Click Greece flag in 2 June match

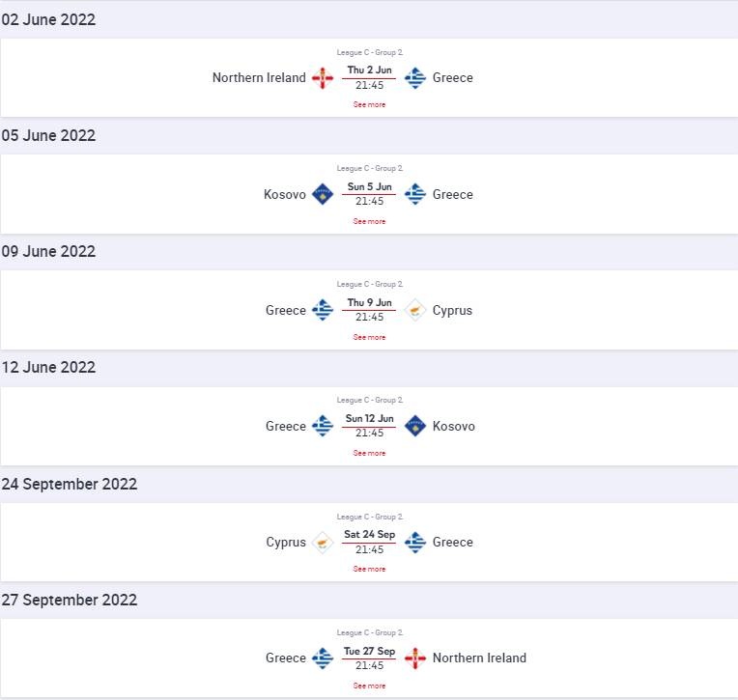click(415, 78)
